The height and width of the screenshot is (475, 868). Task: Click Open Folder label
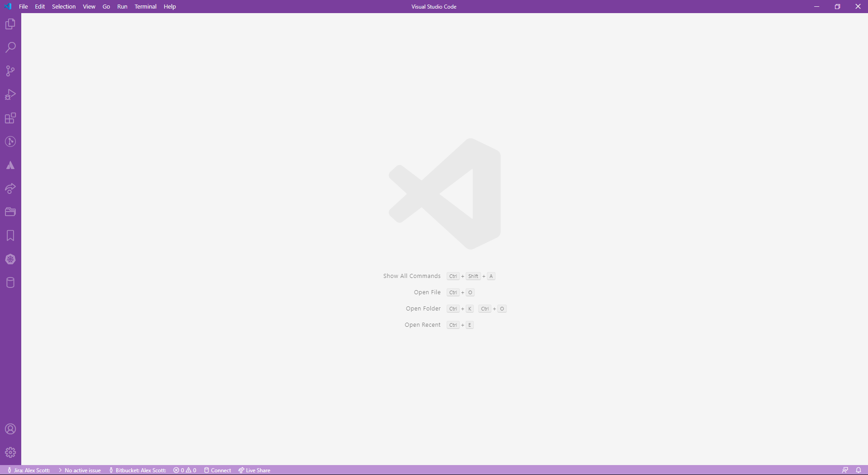click(x=423, y=309)
